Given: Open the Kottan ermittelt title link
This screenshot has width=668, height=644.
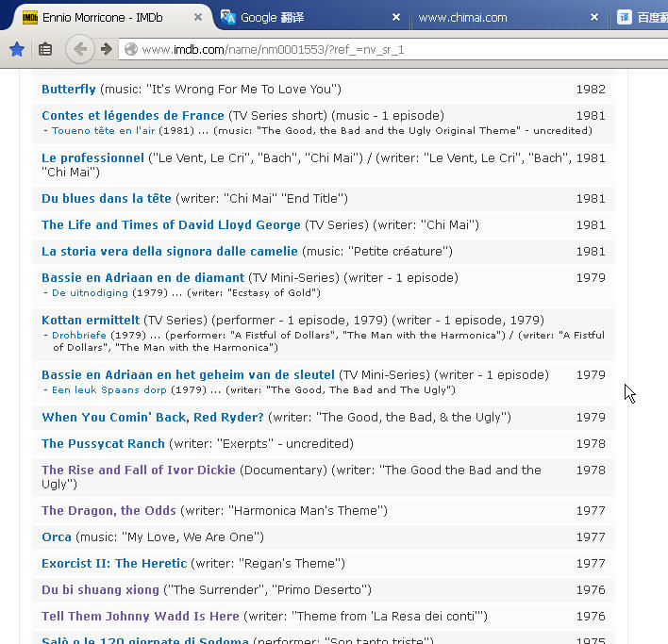Looking at the screenshot, I should pos(91,321).
